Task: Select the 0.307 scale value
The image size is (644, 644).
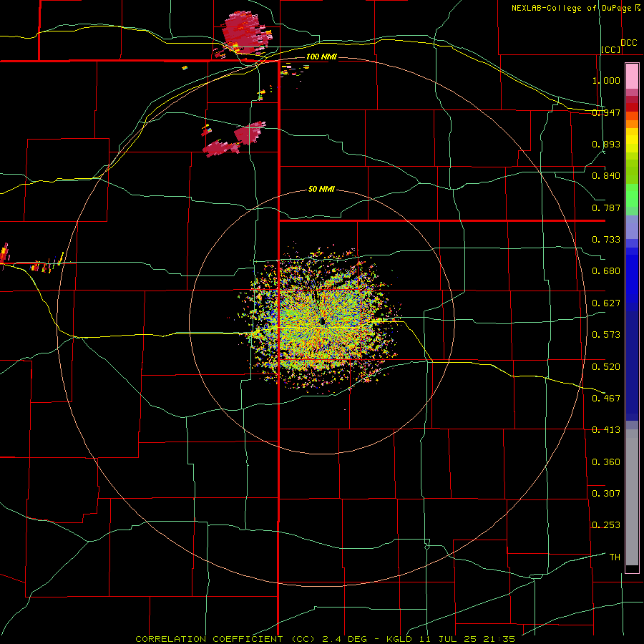Action: (x=606, y=493)
